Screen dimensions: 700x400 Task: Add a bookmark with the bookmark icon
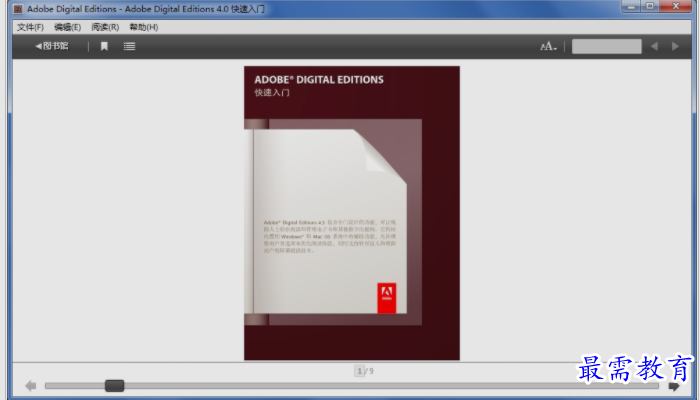[x=104, y=46]
